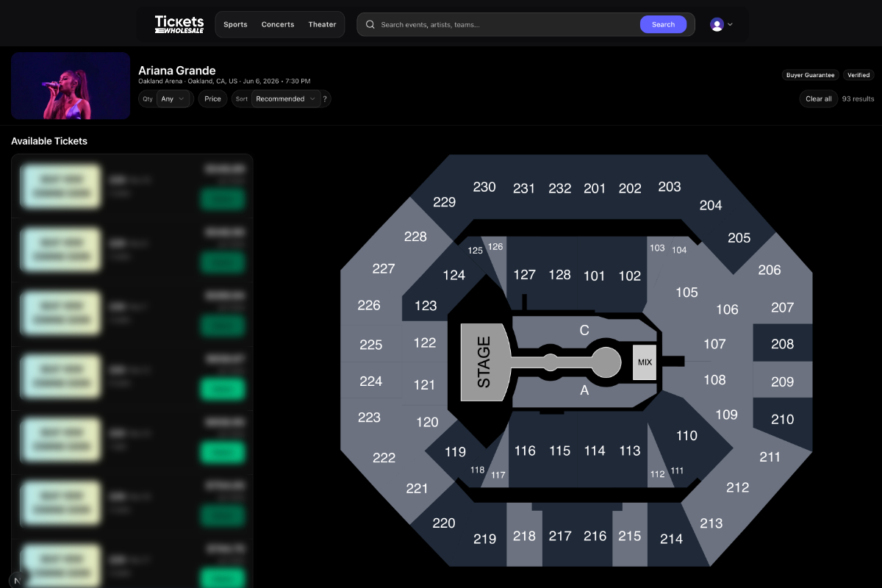Click the Ariana Grande event thumbnail

(71, 85)
